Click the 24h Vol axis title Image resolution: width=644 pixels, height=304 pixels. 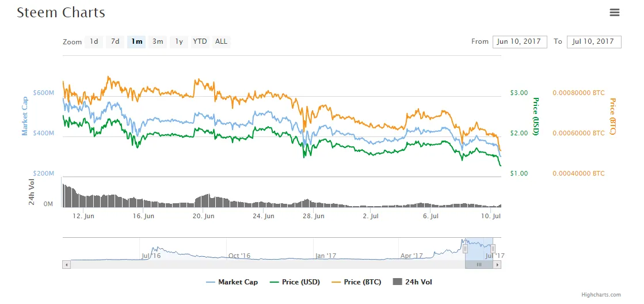(32, 193)
